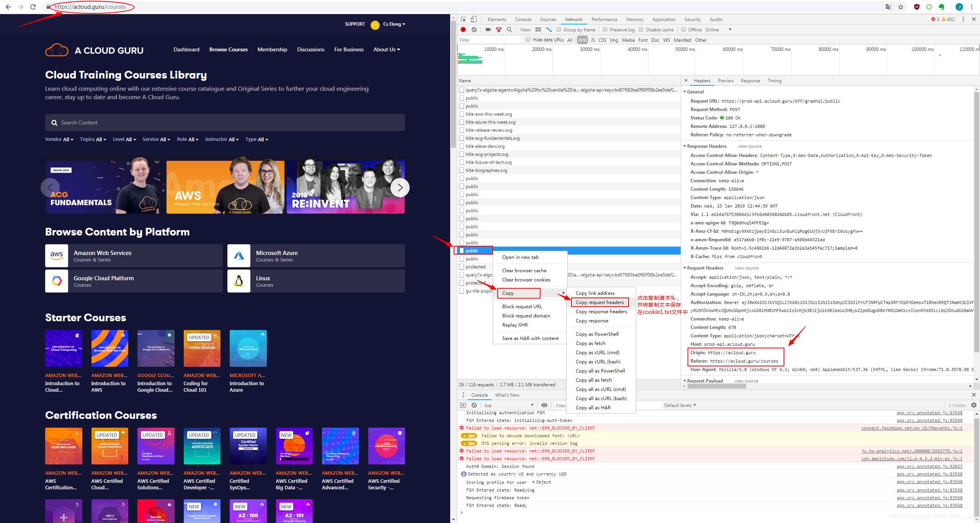Open the Google Translate icon in the address bar

click(889, 7)
